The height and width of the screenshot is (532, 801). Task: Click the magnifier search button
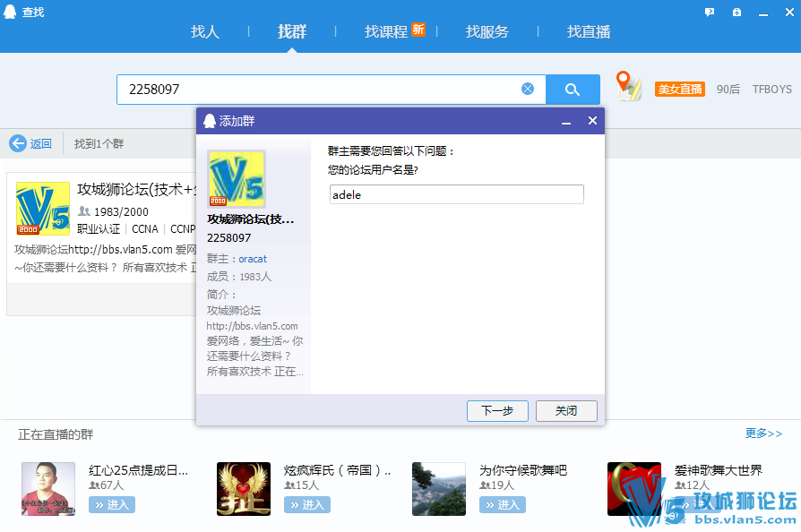573,89
